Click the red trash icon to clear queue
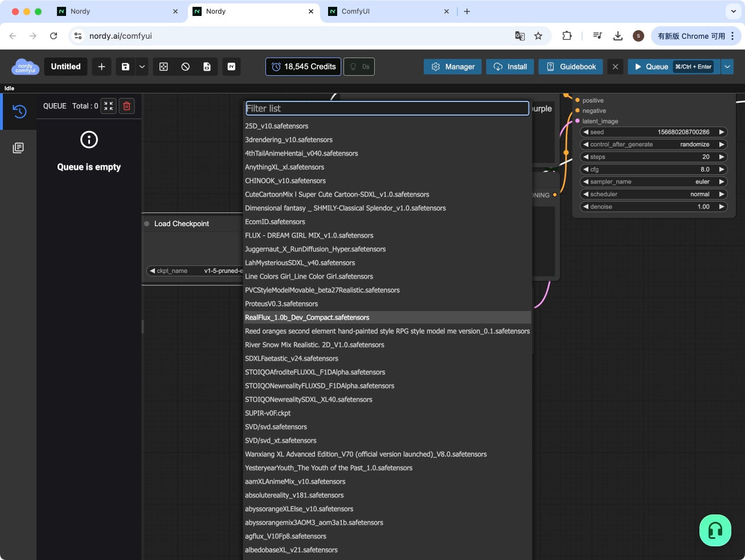Viewport: 745px width, 560px height. (127, 106)
